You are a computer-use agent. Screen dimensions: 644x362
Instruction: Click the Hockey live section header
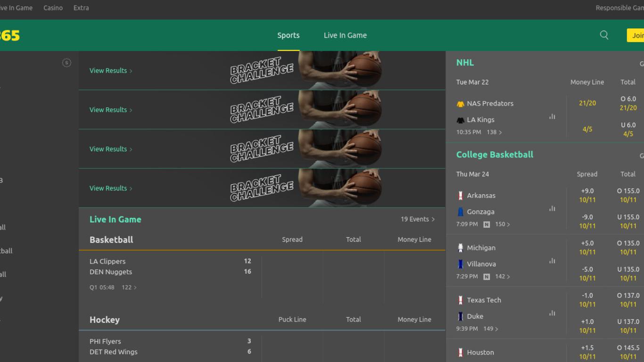click(x=105, y=320)
